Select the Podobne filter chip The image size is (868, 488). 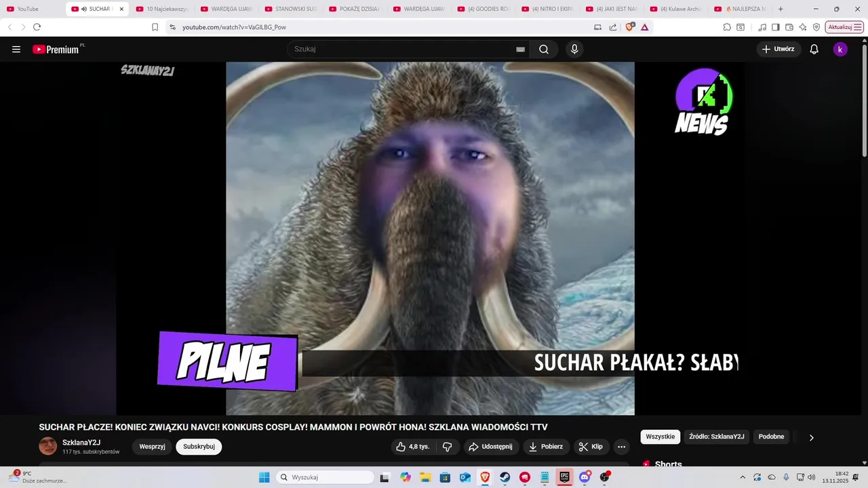point(771,436)
